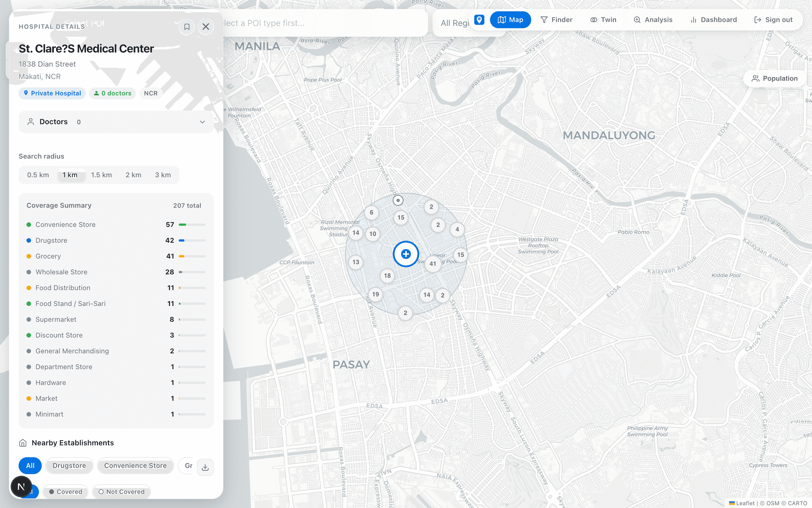This screenshot has height=508, width=812.
Task: Filter establishments by All chip
Action: click(30, 466)
